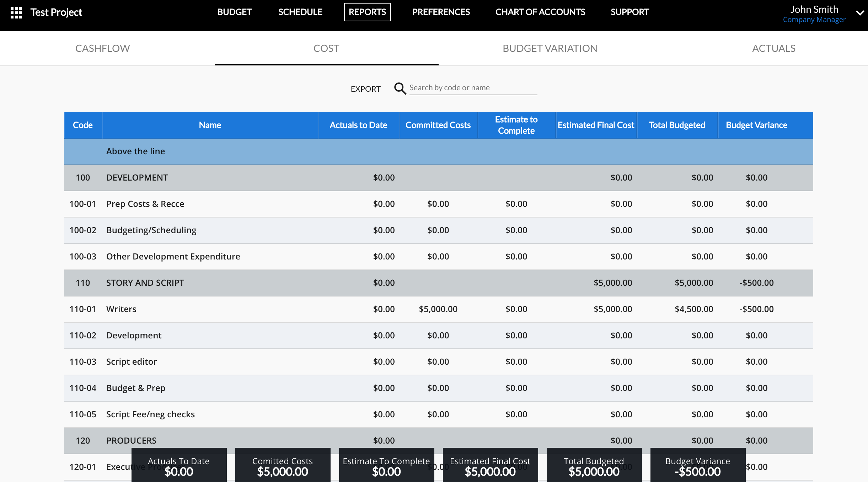The image size is (868, 482).
Task: Open the Budget menu
Action: click(x=234, y=12)
